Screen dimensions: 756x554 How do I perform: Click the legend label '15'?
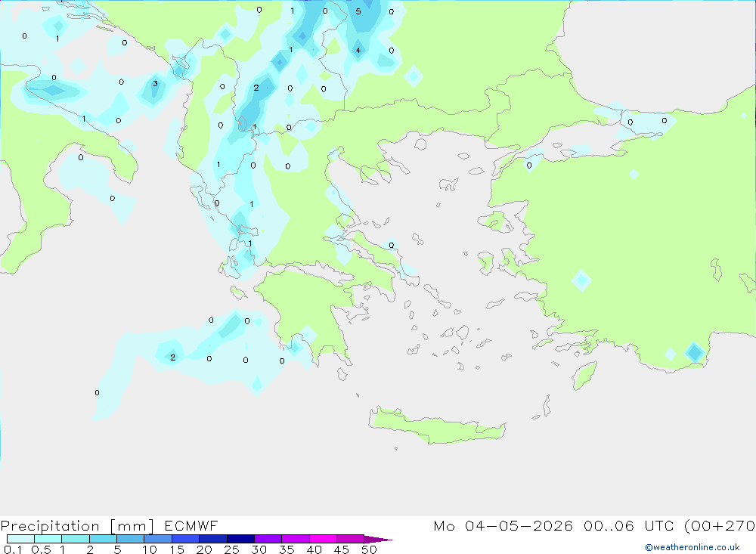(x=177, y=549)
